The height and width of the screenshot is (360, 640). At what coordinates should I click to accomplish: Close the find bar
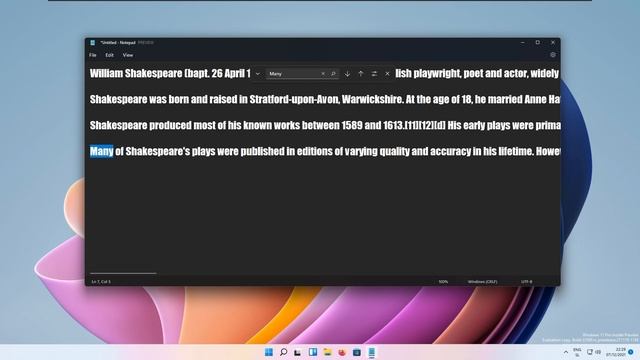coord(387,74)
